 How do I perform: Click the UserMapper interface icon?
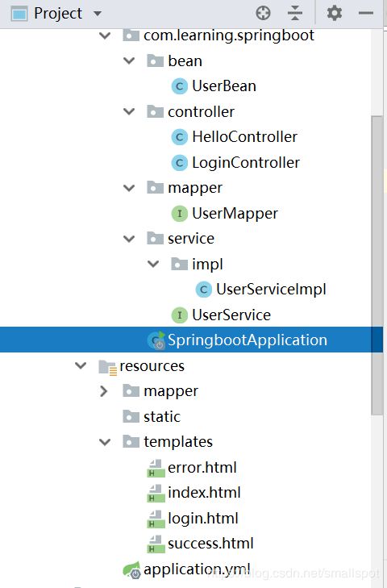point(179,214)
